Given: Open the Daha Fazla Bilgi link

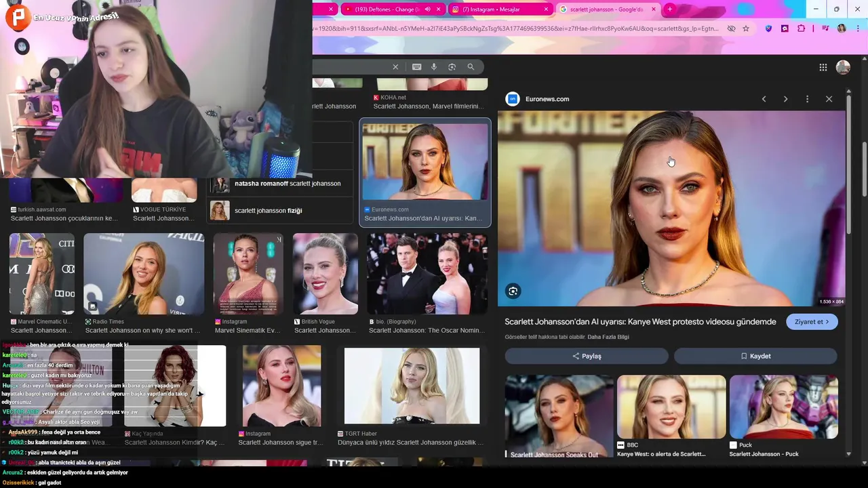Looking at the screenshot, I should [x=608, y=337].
